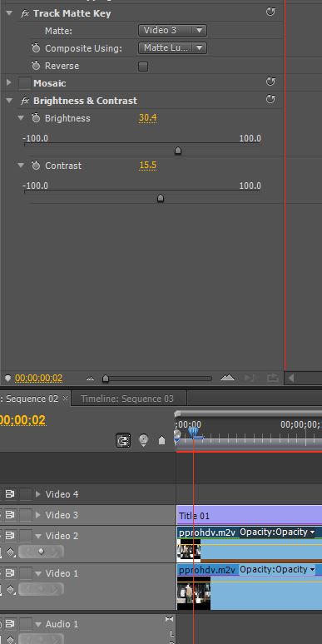Reset the Track Matte Key effect

pyautogui.click(x=270, y=12)
